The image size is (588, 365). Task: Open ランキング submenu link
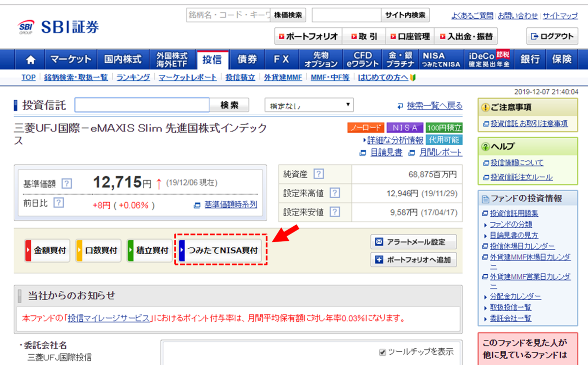[x=133, y=78]
